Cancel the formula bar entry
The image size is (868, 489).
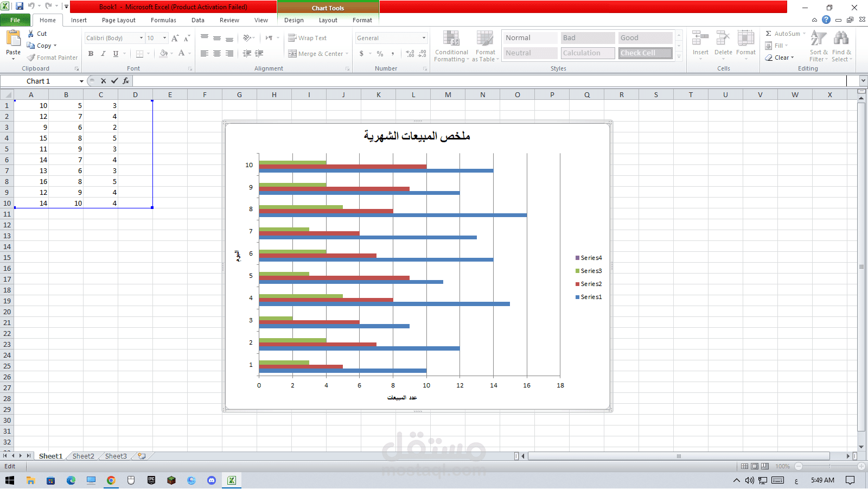pos(103,81)
